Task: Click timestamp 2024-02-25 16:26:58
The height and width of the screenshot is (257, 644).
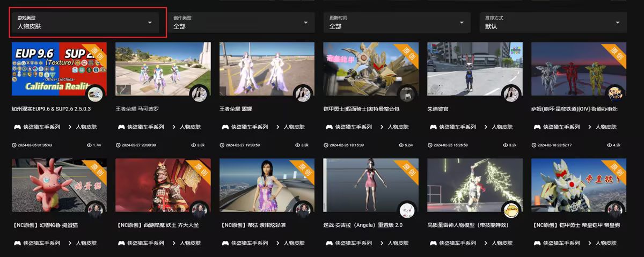Action: [451, 145]
